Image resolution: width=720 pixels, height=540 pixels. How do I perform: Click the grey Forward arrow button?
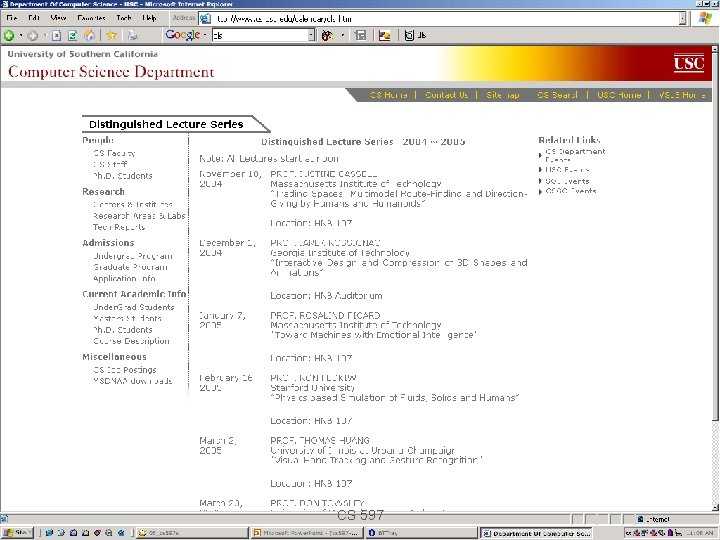pyautogui.click(x=33, y=35)
